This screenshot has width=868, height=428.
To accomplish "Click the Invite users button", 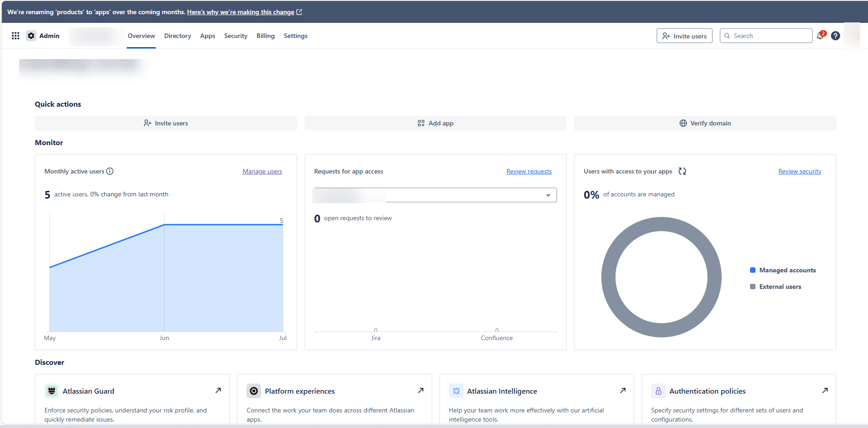I will 684,36.
